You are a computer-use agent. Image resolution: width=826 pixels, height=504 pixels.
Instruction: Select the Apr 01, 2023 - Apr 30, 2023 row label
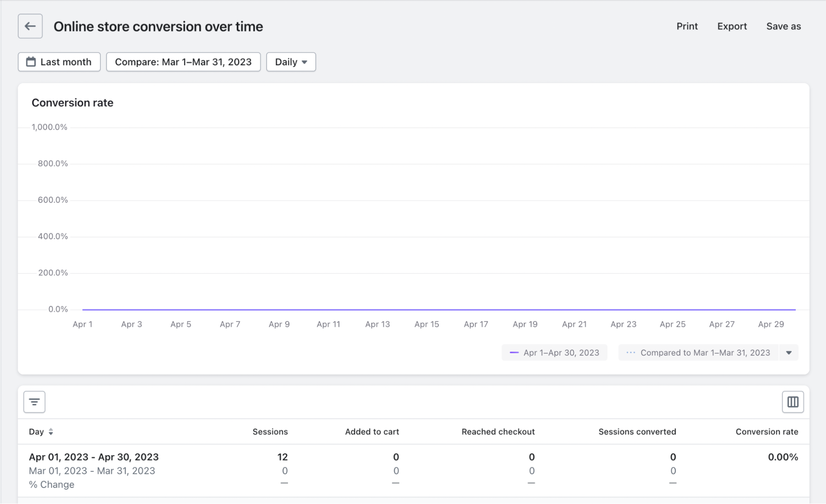point(94,457)
